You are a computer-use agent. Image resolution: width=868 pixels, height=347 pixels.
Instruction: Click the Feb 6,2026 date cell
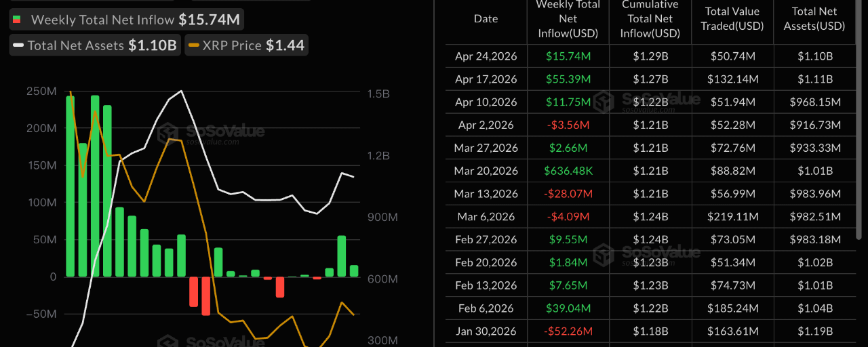486,308
